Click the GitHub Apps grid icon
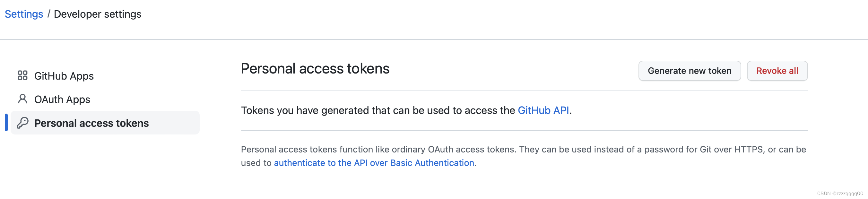The image size is (868, 199). 22,75
